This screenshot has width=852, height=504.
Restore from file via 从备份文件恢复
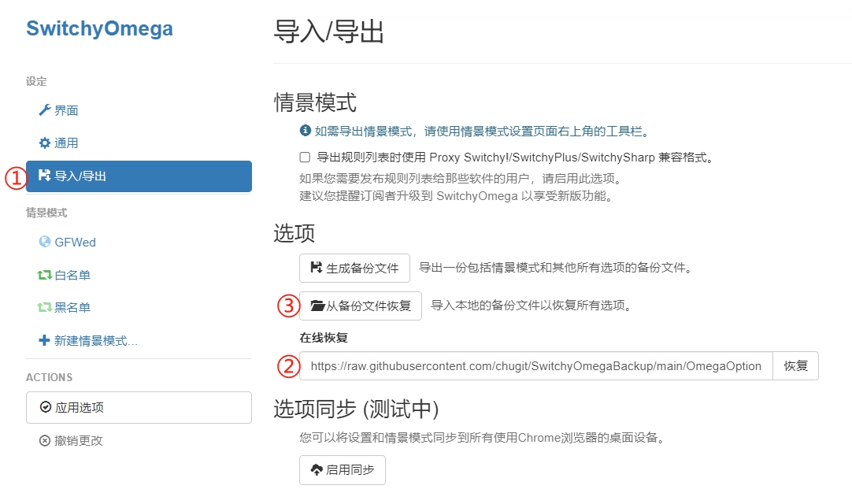[x=361, y=306]
